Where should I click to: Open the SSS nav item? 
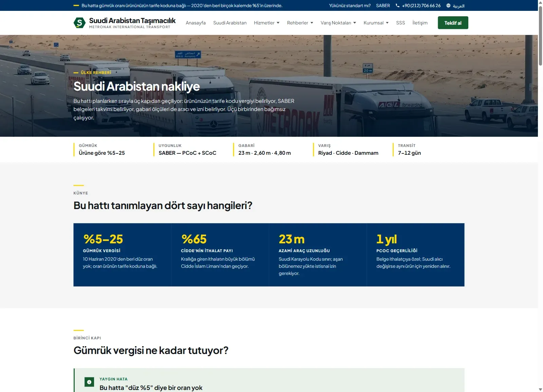[400, 23]
